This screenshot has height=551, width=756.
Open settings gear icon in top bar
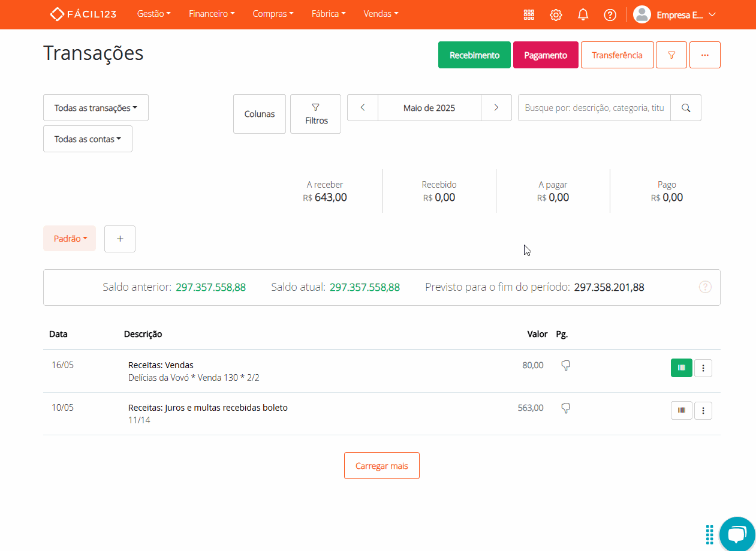pos(556,15)
